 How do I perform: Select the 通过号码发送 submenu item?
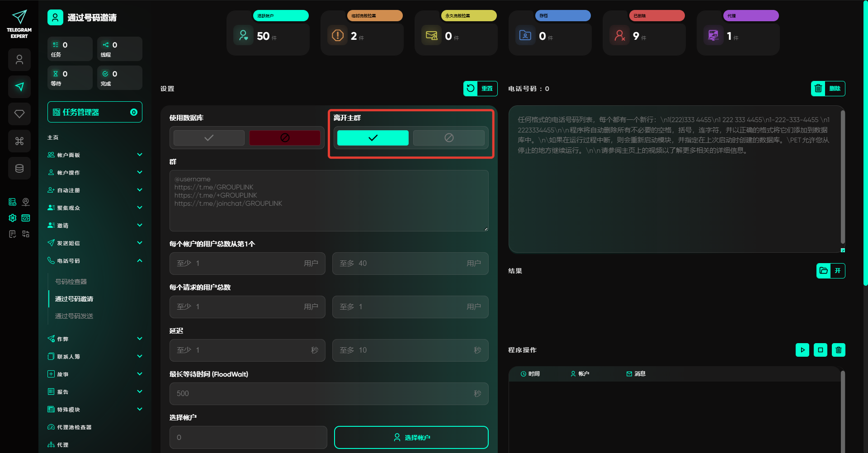coord(74,316)
